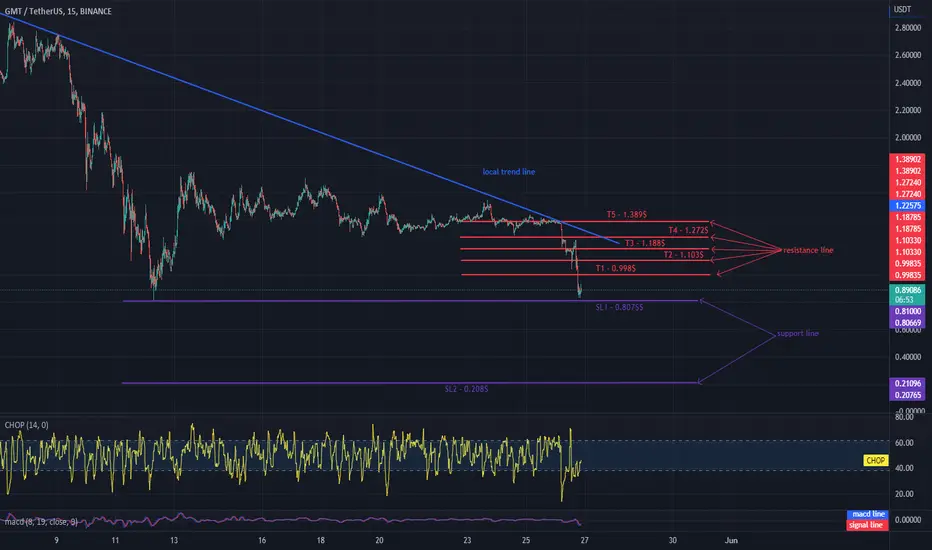Click the 20.00 CHOP scale value
Image resolution: width=932 pixels, height=550 pixels.
(904, 494)
